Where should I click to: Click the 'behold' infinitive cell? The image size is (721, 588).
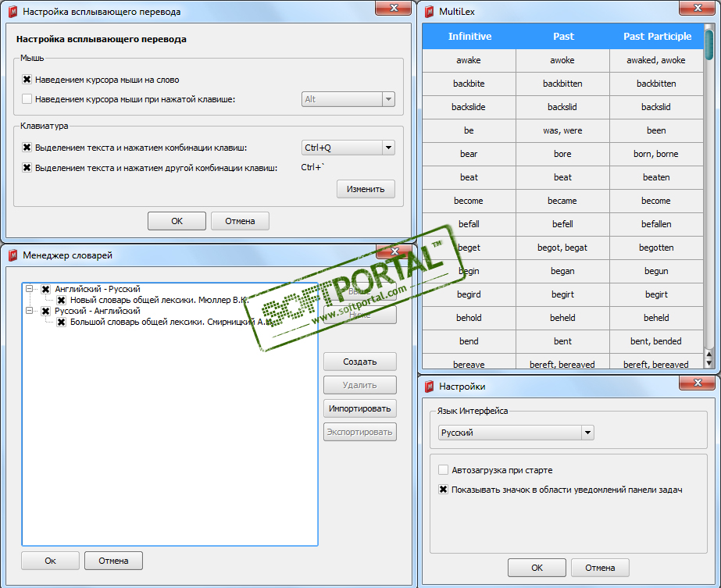pyautogui.click(x=469, y=318)
